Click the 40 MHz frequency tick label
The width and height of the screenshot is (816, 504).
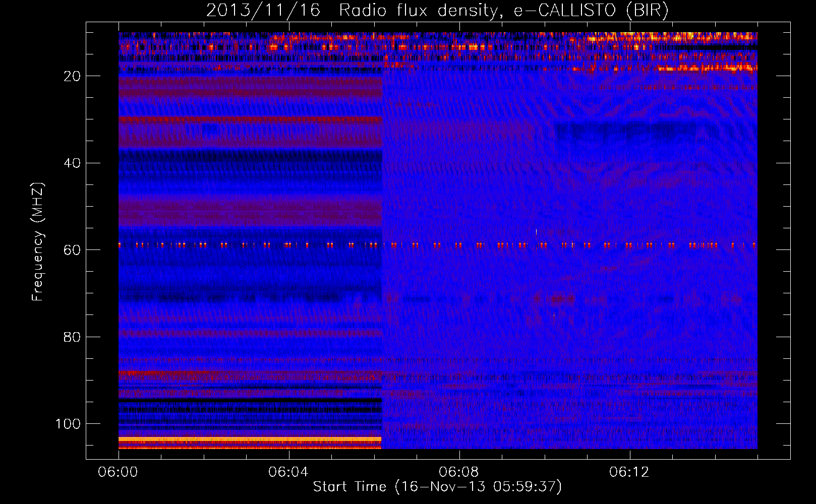[x=72, y=163]
